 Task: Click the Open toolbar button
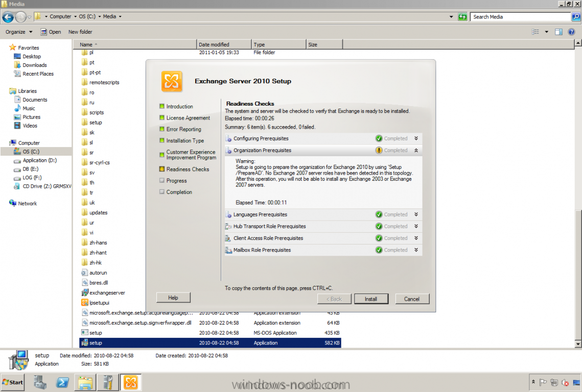[51, 32]
